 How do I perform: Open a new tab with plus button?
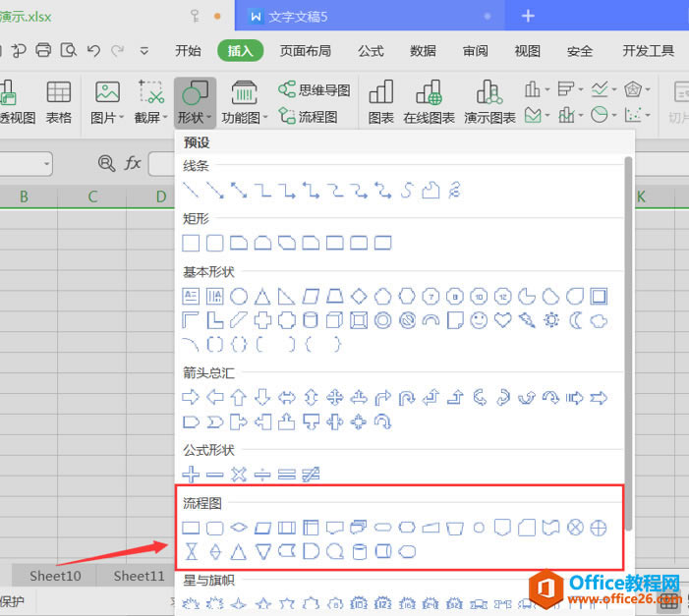(528, 17)
